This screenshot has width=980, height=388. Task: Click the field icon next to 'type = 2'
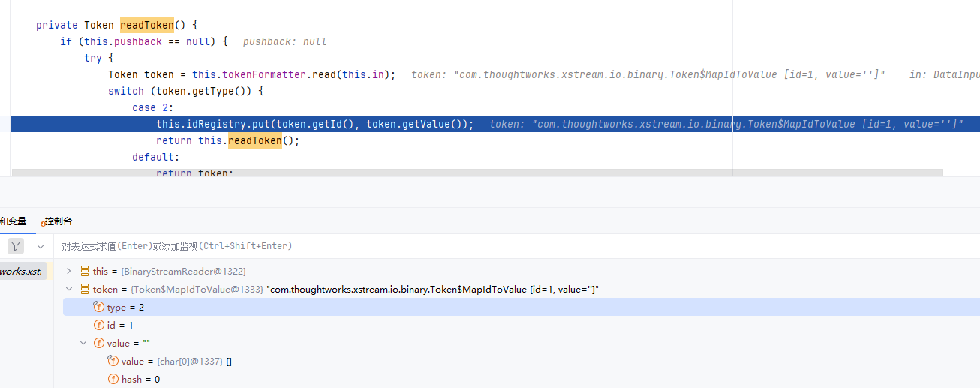[x=98, y=307]
